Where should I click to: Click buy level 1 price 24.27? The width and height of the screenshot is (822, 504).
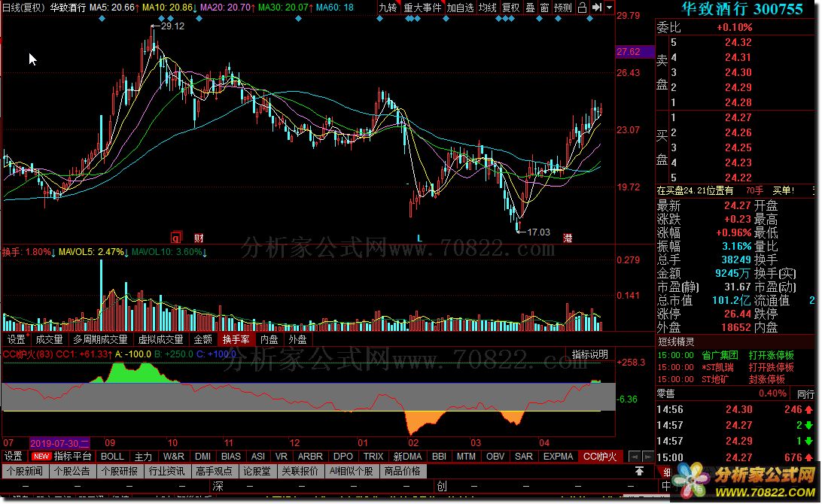point(738,117)
